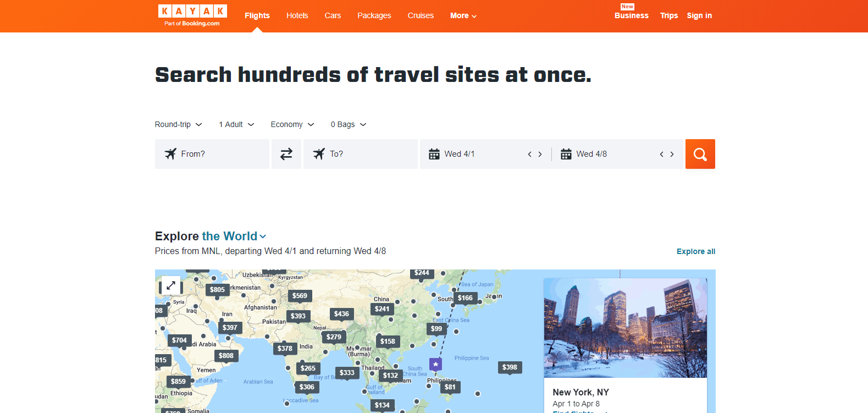Image resolution: width=868 pixels, height=413 pixels.
Task: Swap origin and destination with arrows icon
Action: tap(286, 154)
